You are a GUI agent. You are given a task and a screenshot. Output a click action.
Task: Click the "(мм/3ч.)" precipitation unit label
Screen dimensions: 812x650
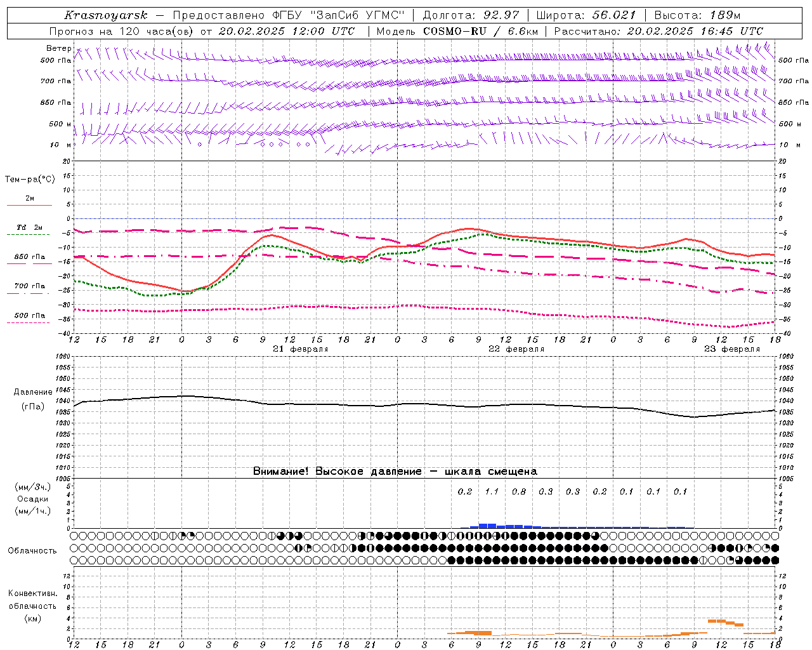pos(32,487)
